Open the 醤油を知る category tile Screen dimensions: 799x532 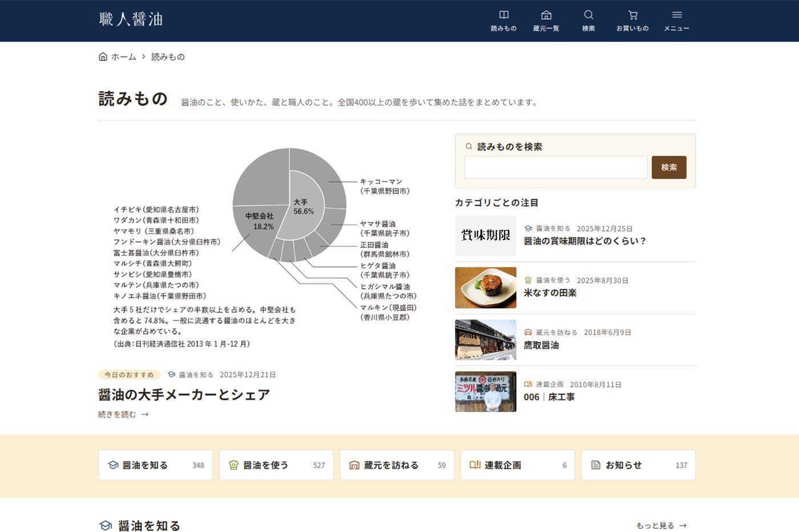[x=155, y=465]
